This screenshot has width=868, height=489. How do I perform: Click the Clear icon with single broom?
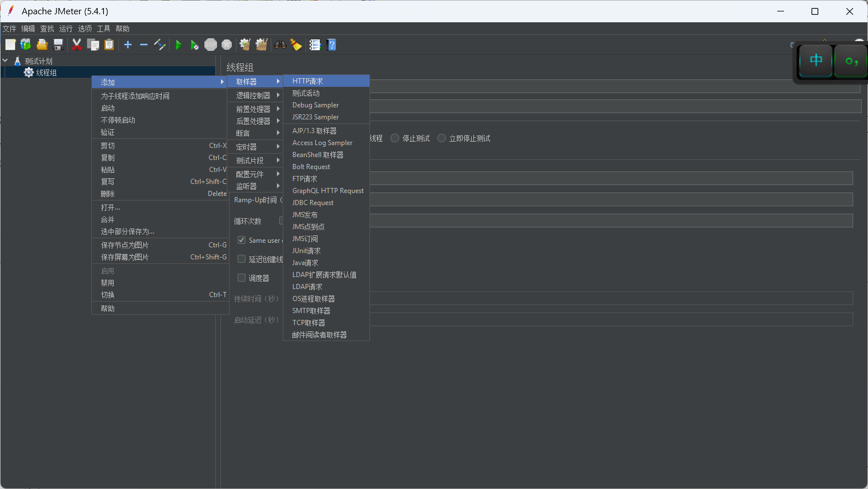245,45
